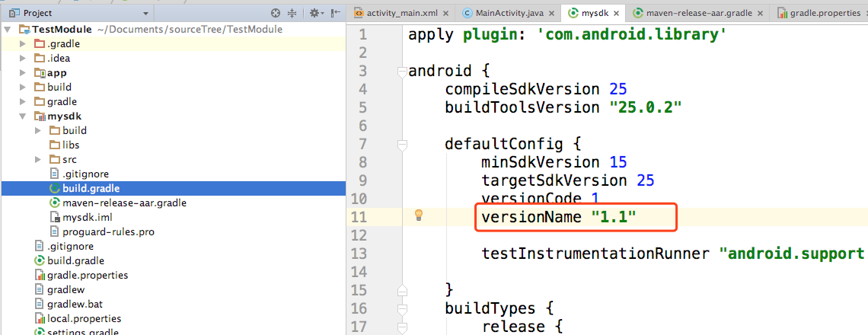Open the Project view dropdown
The image size is (868, 335).
(145, 13)
